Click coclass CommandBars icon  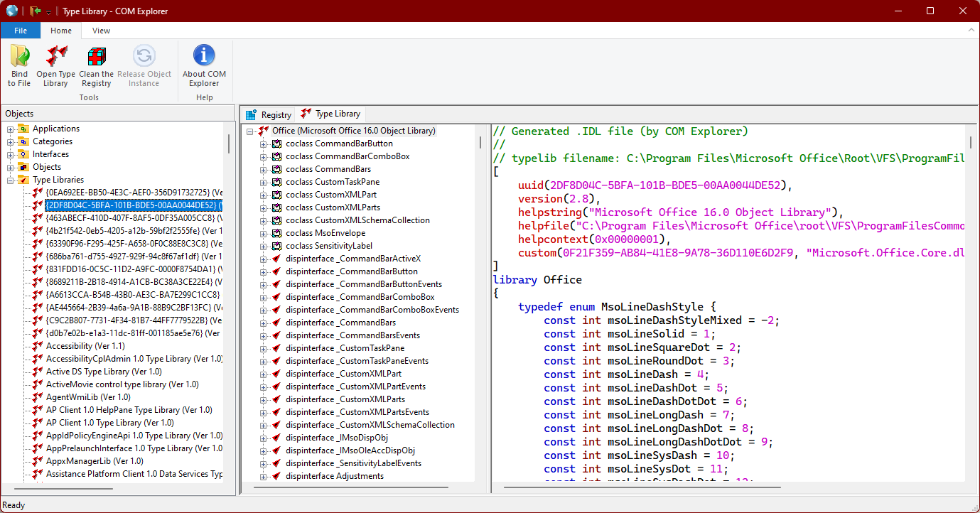click(x=277, y=169)
